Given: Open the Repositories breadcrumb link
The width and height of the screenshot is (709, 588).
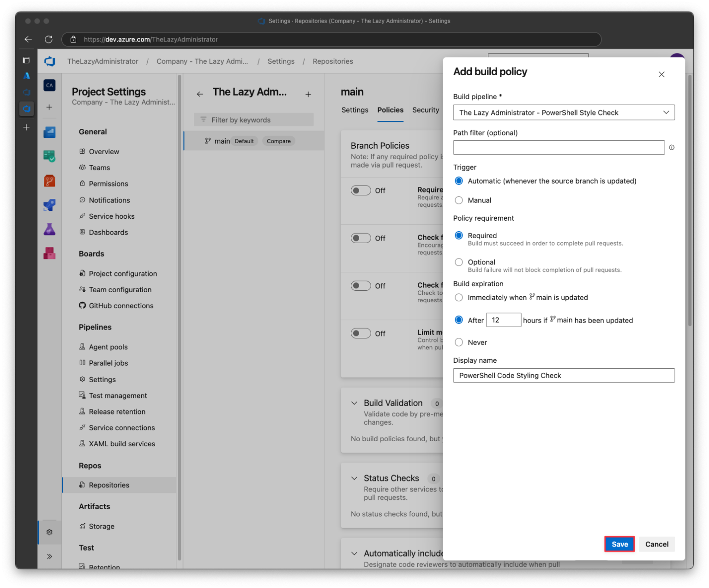Looking at the screenshot, I should (x=333, y=61).
